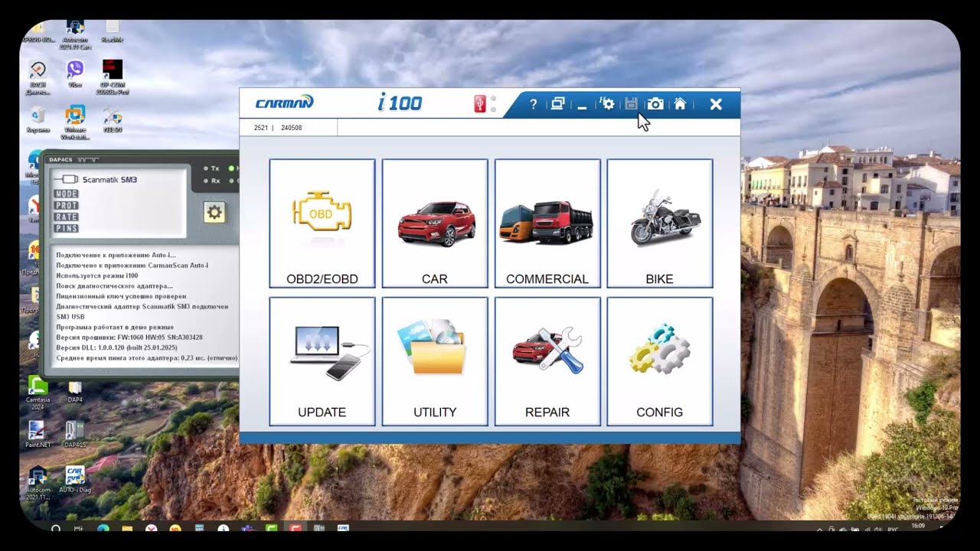Click the Tx indicator in DAP4CS
980x551 pixels.
pyautogui.click(x=211, y=168)
